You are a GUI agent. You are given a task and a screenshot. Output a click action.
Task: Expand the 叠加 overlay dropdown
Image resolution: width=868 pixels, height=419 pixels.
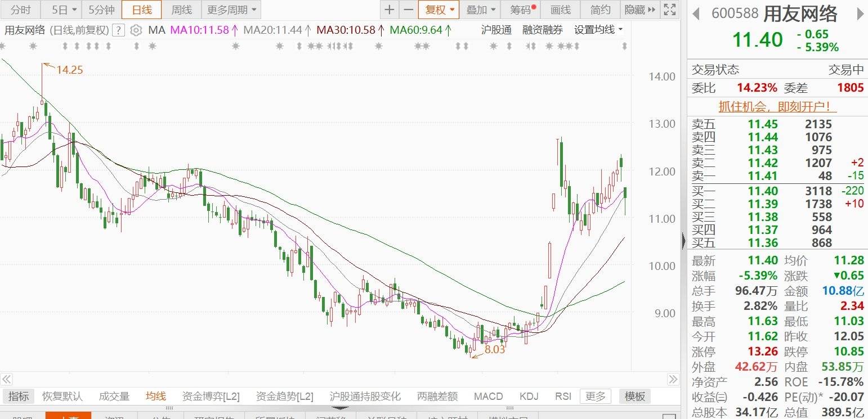481,10
